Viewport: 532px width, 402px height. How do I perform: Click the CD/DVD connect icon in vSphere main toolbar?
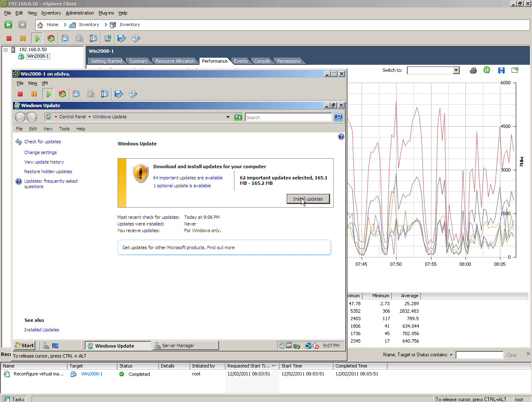click(x=136, y=38)
